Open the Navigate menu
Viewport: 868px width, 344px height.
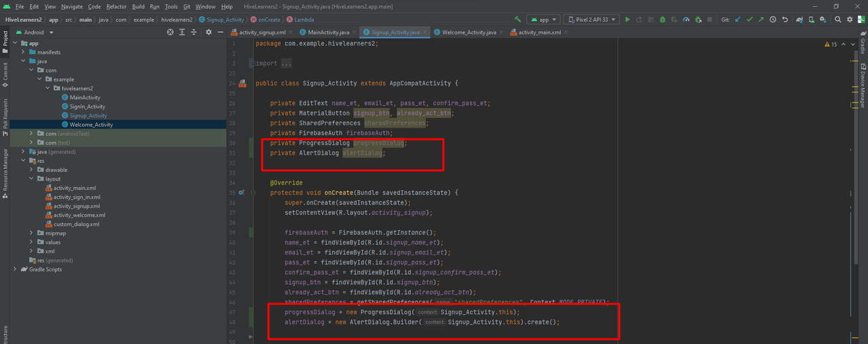72,6
